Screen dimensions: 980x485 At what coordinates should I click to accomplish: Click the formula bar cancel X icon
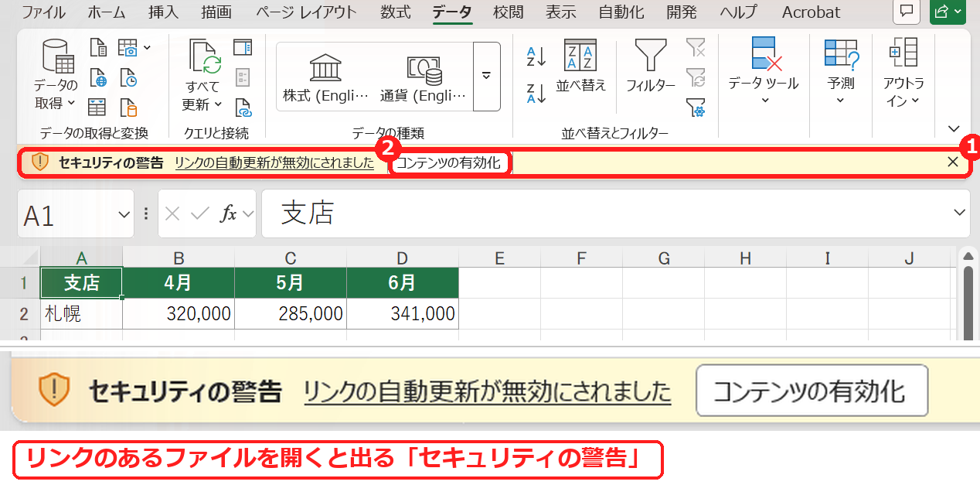(173, 213)
